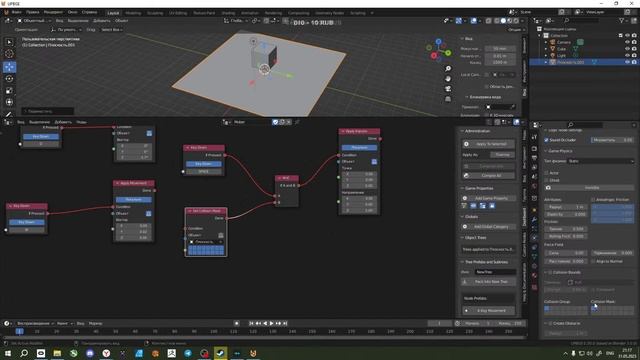Screen dimensions: 640x360
Task: Click the Windows taskbar search icon
Action: 24,353
